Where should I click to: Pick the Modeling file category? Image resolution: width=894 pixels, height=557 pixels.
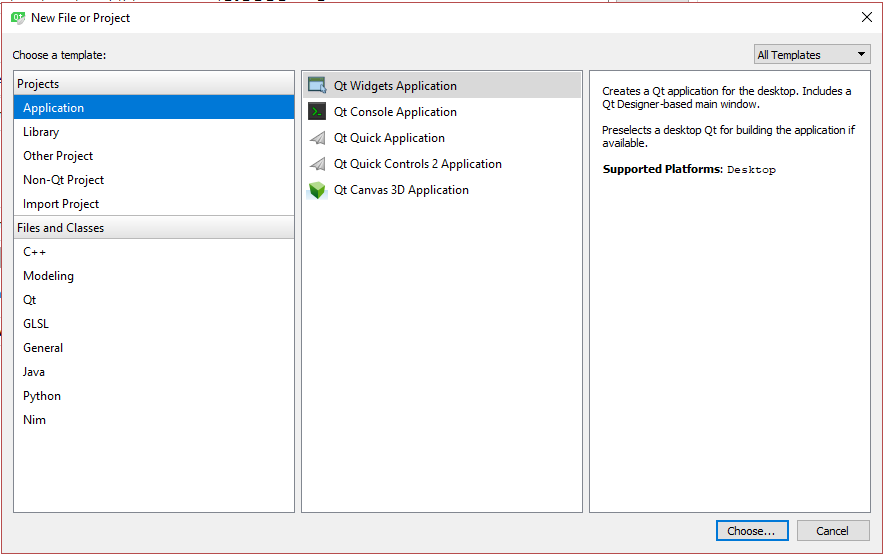click(48, 276)
